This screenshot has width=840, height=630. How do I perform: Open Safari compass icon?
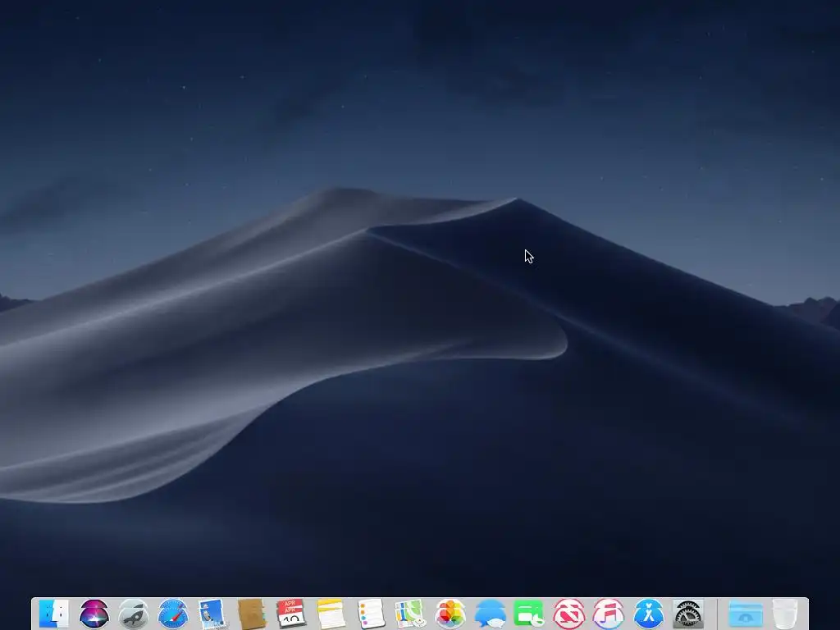pos(173,614)
